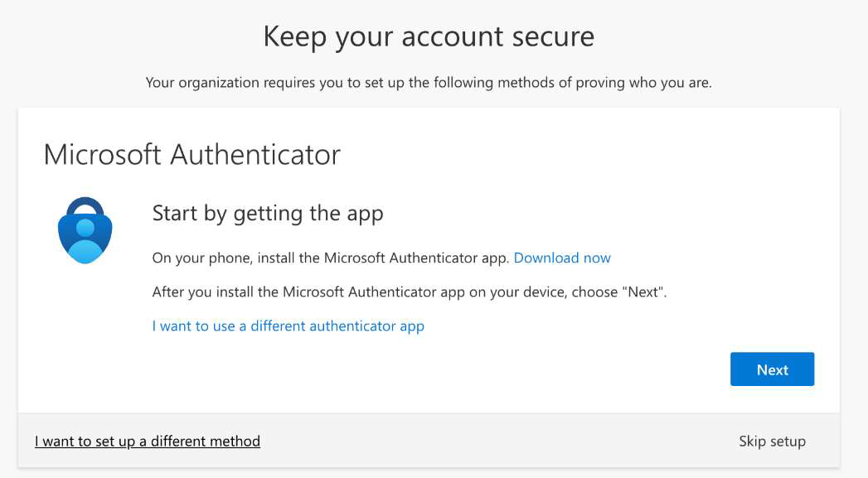Click the "After you install" instruction sentence
Screen dimensions: 868x478
tap(409, 292)
